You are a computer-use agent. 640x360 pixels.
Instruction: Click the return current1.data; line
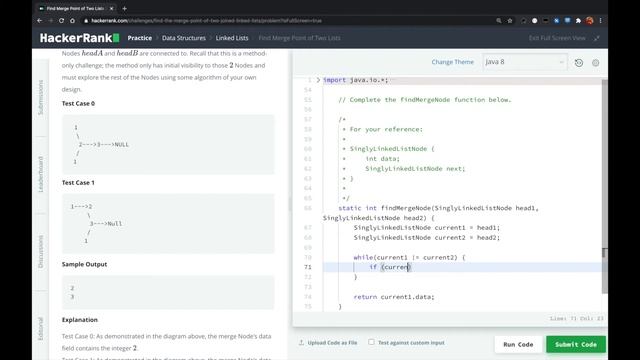[x=394, y=297]
